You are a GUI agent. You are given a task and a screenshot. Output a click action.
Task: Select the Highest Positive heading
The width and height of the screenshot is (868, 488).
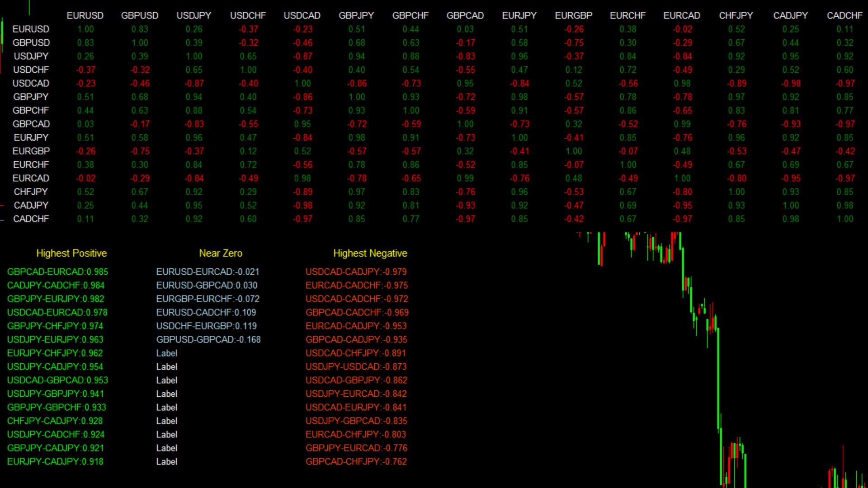tap(71, 253)
